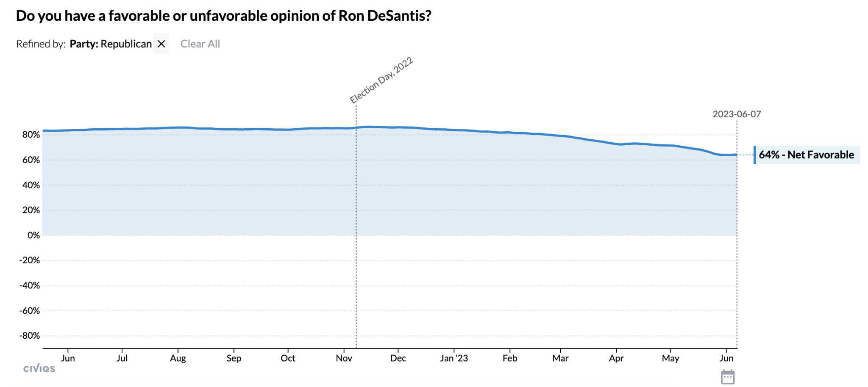
Task: Click the X on the Republican filter chip
Action: [x=161, y=43]
